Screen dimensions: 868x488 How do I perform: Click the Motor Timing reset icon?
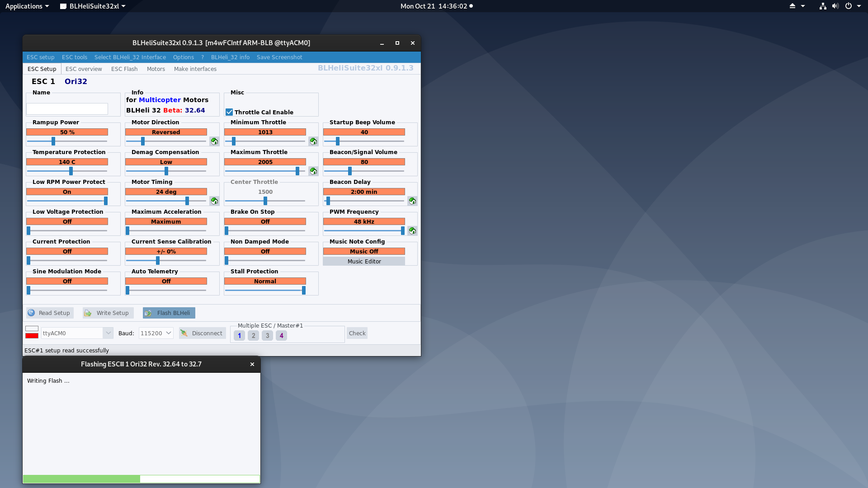click(x=214, y=201)
